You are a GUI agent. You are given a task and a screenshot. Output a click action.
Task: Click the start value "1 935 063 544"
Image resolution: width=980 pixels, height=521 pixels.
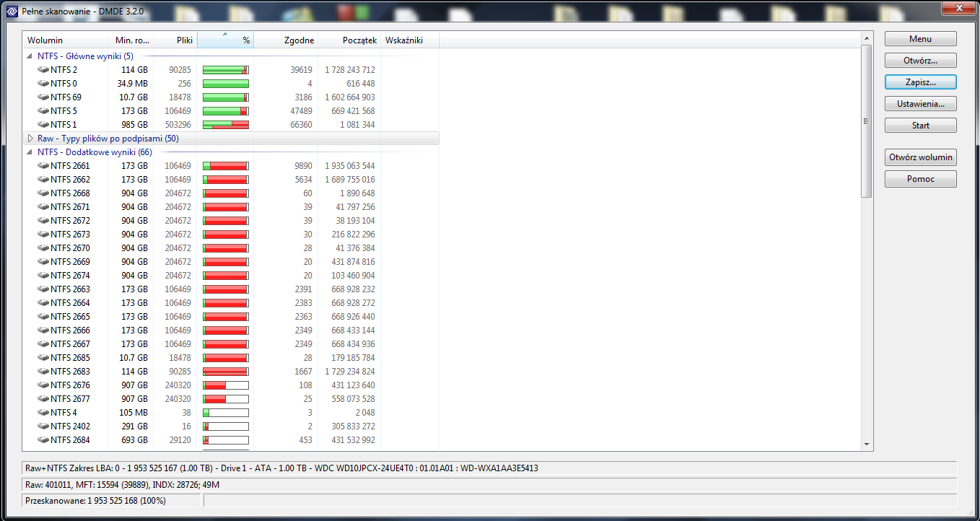click(350, 166)
